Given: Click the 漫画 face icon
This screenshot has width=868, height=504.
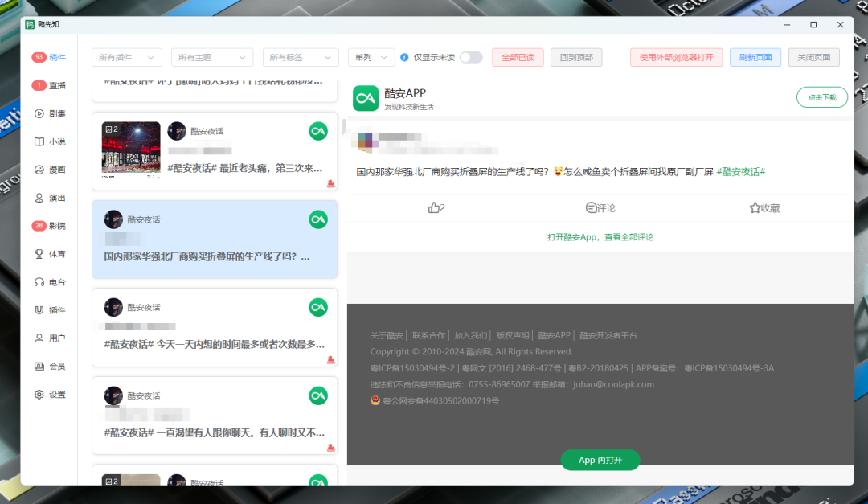Looking at the screenshot, I should coord(39,170).
